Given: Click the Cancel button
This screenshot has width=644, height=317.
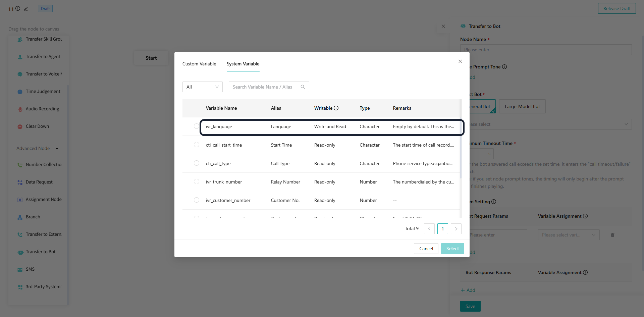Looking at the screenshot, I should coord(426,249).
